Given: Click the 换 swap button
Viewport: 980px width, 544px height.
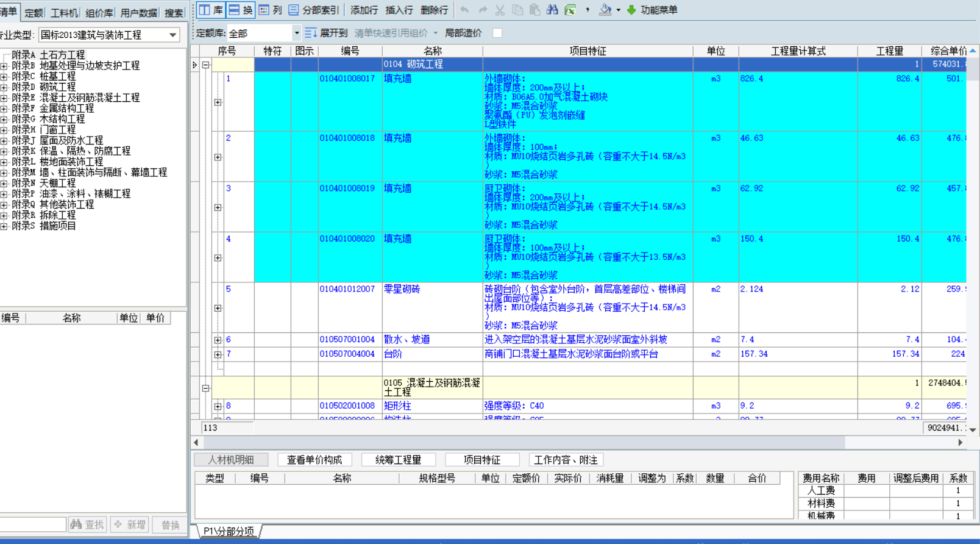Looking at the screenshot, I should (241, 10).
